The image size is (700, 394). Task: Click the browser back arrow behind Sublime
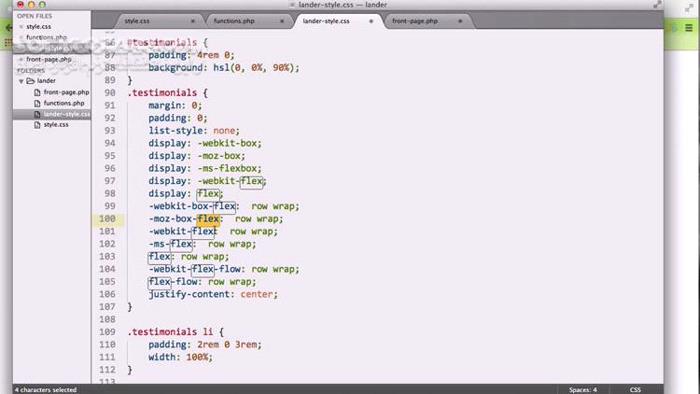click(8, 28)
